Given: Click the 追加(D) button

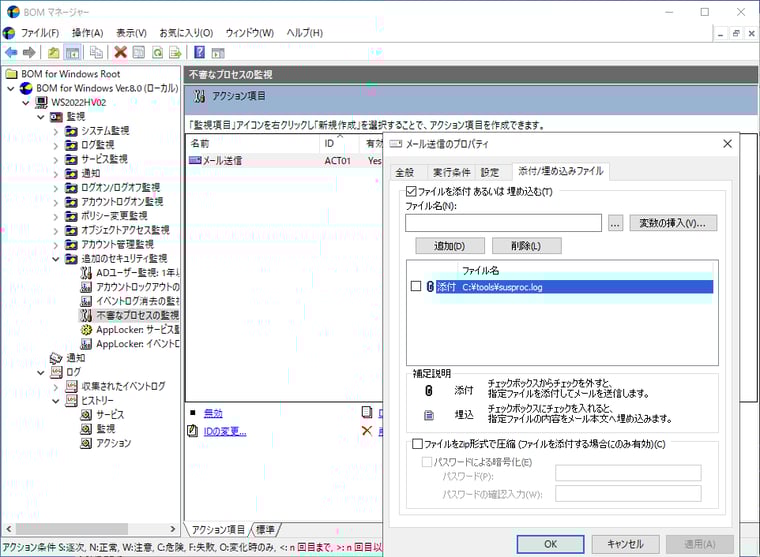Looking at the screenshot, I should [450, 246].
